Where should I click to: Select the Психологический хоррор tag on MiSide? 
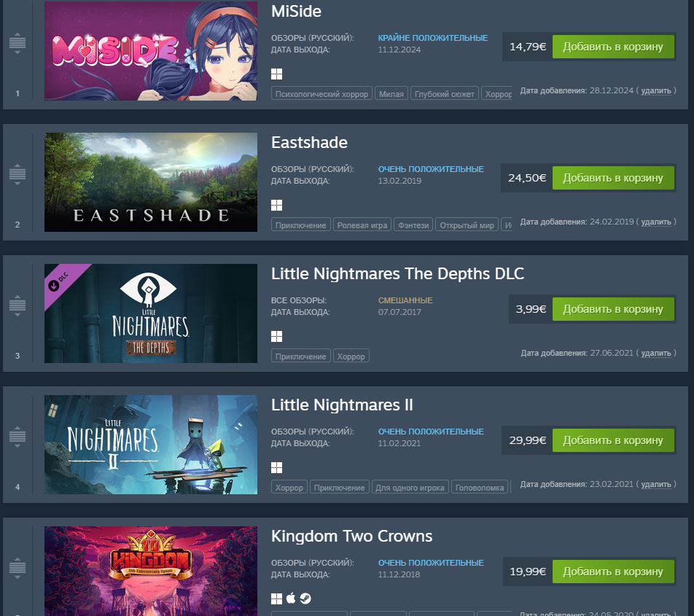pos(321,94)
